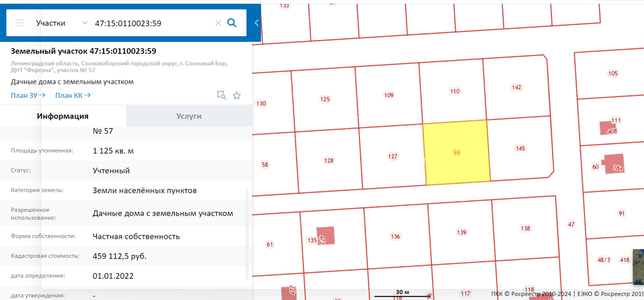Image resolution: width=644 pixels, height=300 pixels.
Task: Click the info panel vertical scrollbar
Action: [x=247, y=232]
